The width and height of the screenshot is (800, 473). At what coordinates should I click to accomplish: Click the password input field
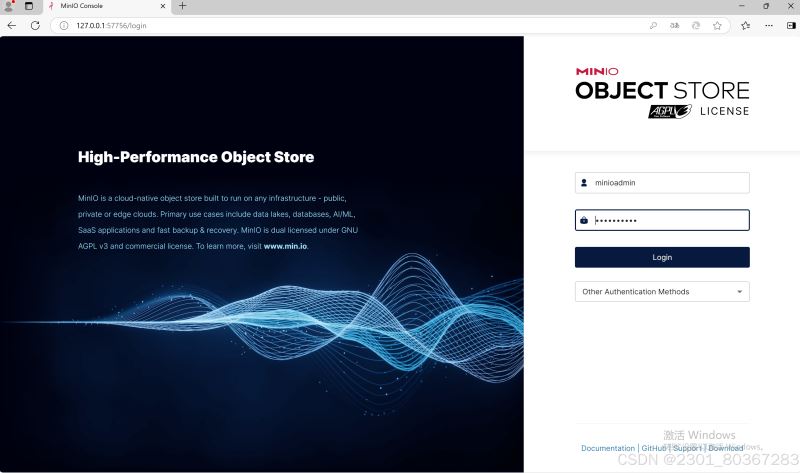pos(662,220)
